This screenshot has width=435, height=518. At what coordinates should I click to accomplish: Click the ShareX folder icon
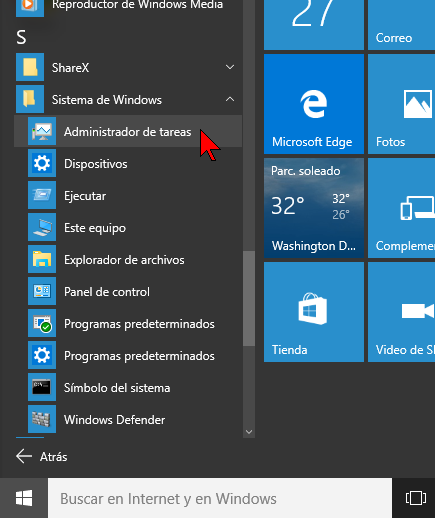[30, 68]
